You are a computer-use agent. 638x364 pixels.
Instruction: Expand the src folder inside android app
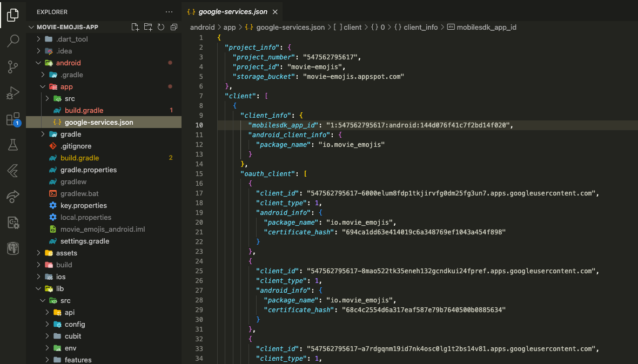(x=47, y=98)
